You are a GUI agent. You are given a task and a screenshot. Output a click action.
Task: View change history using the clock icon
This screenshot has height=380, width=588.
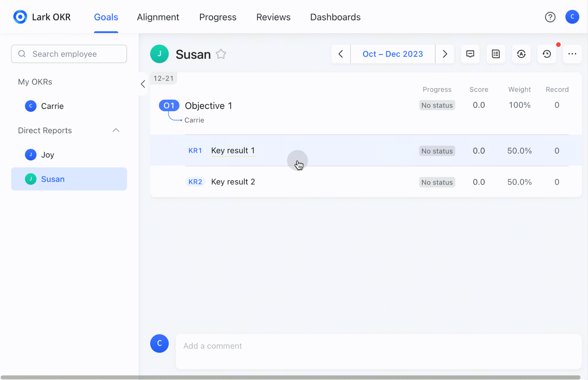[547, 54]
